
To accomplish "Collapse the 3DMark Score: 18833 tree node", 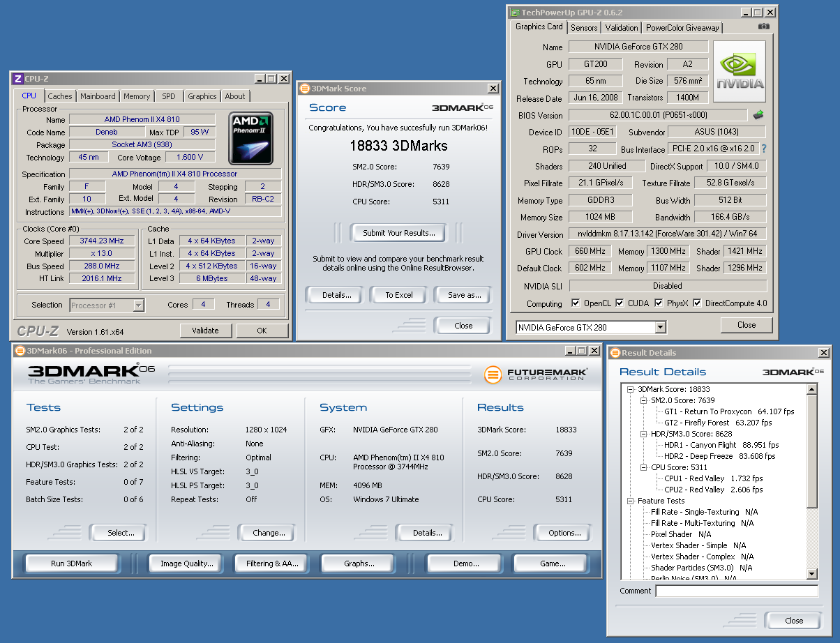I will [x=630, y=389].
